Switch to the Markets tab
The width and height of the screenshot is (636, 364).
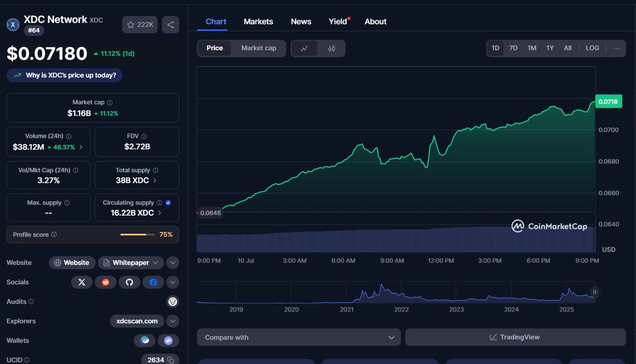coord(259,22)
